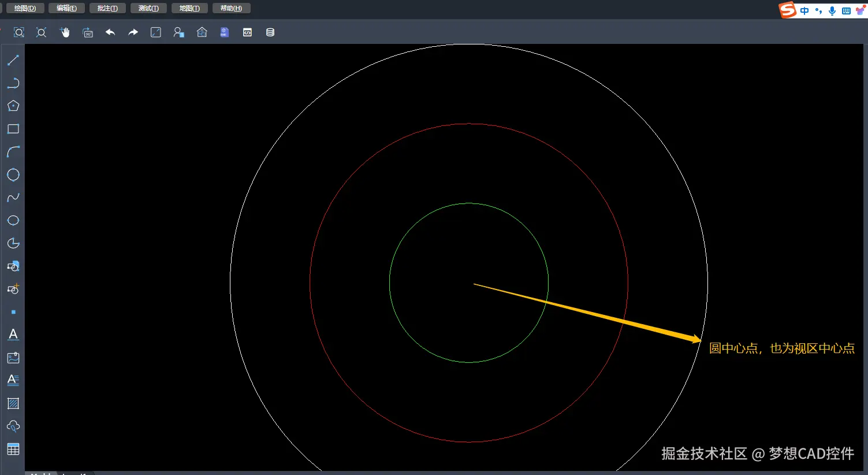The image size is (868, 475).
Task: Select the Elliptical arc tool
Action: (13, 243)
